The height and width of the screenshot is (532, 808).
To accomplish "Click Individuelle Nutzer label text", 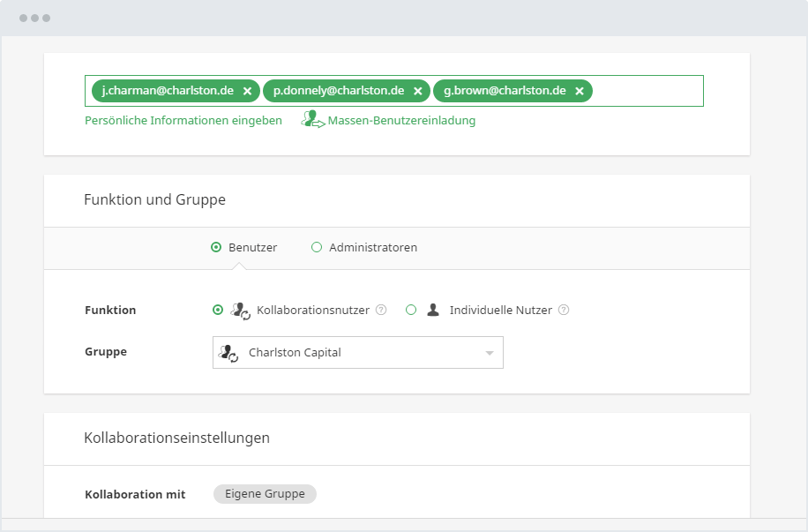I will pos(500,310).
